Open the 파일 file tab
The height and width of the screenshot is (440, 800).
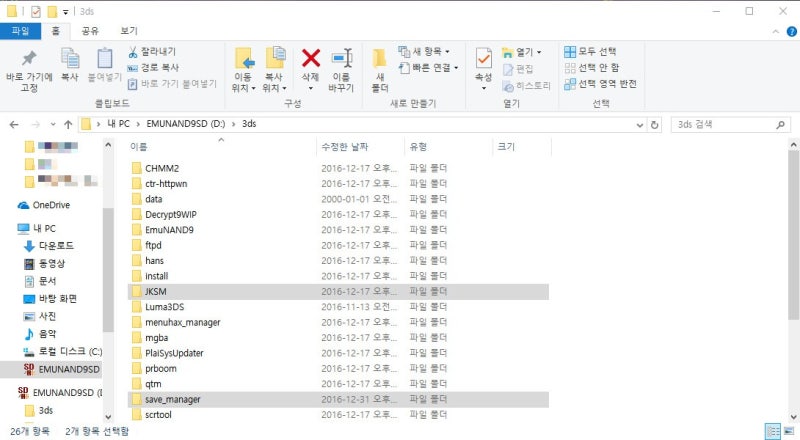click(x=20, y=31)
